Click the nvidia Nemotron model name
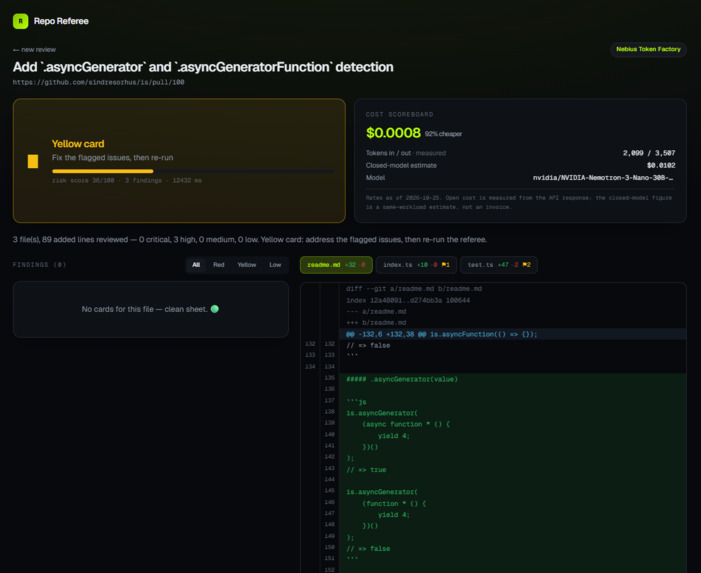Image resolution: width=701 pixels, height=573 pixels. 603,178
